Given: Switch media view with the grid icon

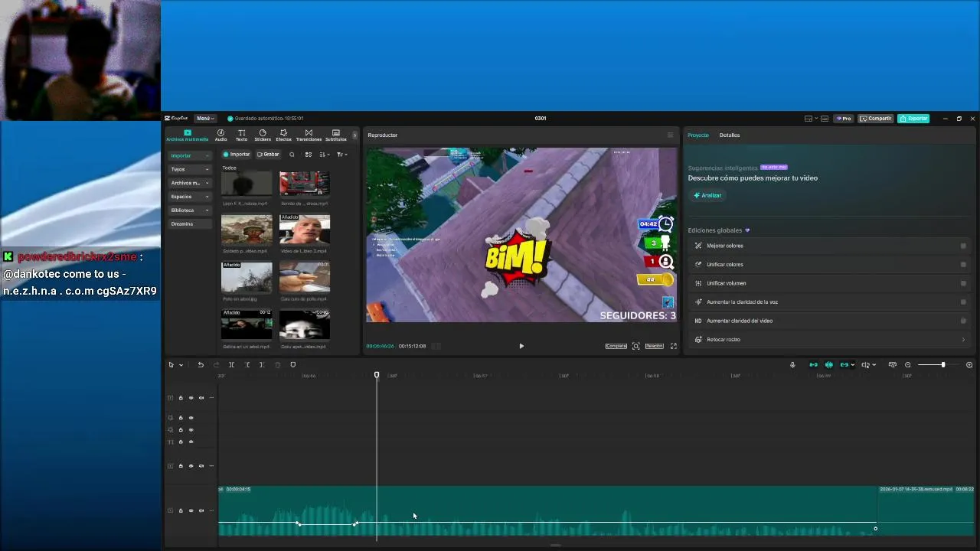Looking at the screenshot, I should tap(309, 155).
